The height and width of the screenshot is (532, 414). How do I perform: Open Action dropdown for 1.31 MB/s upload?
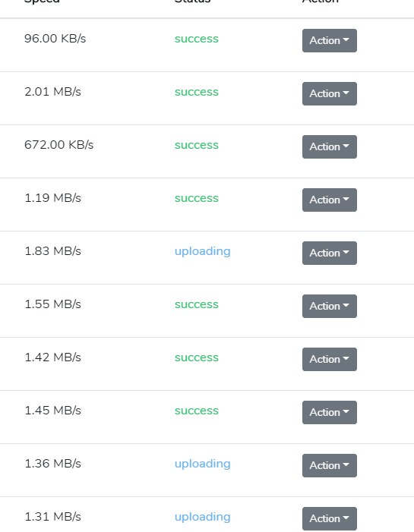pyautogui.click(x=330, y=518)
